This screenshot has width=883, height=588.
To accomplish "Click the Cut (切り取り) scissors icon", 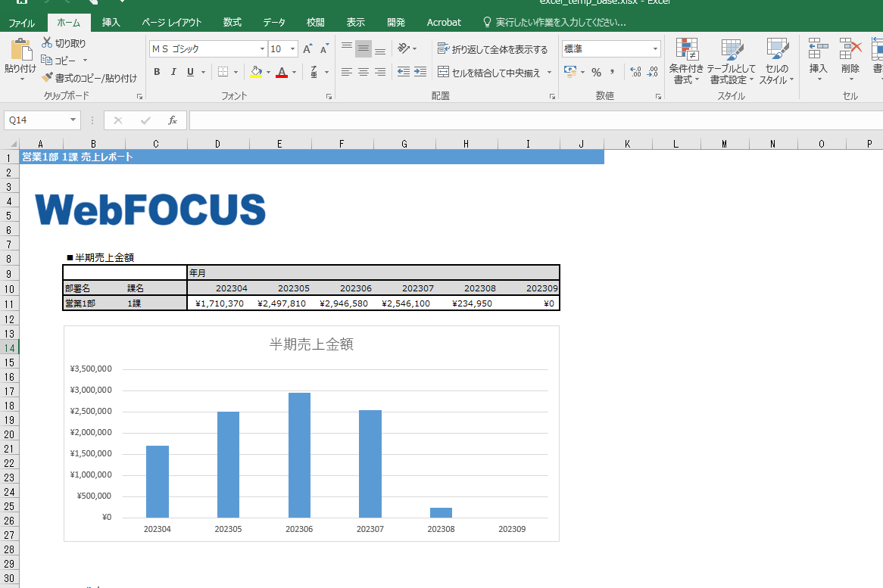I will tap(47, 43).
